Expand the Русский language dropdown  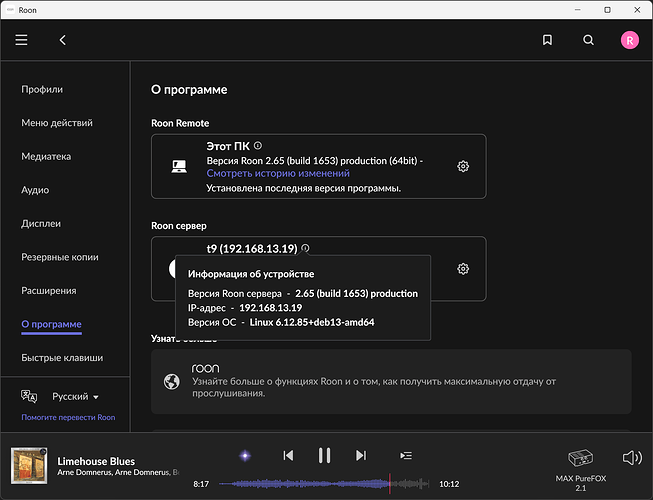coord(75,396)
